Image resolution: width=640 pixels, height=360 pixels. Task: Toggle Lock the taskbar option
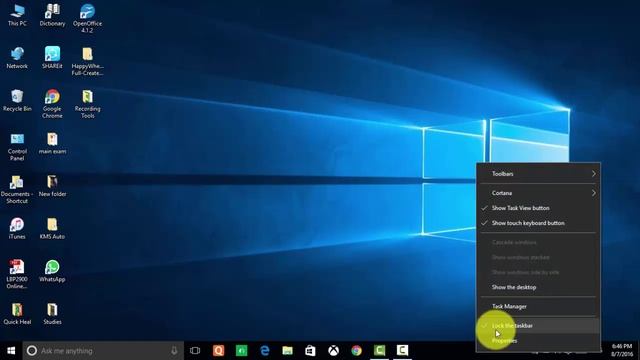click(538, 325)
